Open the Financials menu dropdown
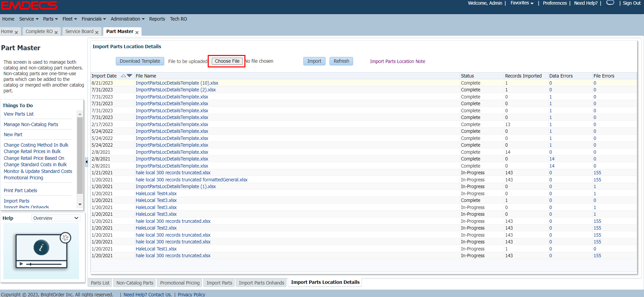Screen dimensions: 644x297 [x=94, y=19]
